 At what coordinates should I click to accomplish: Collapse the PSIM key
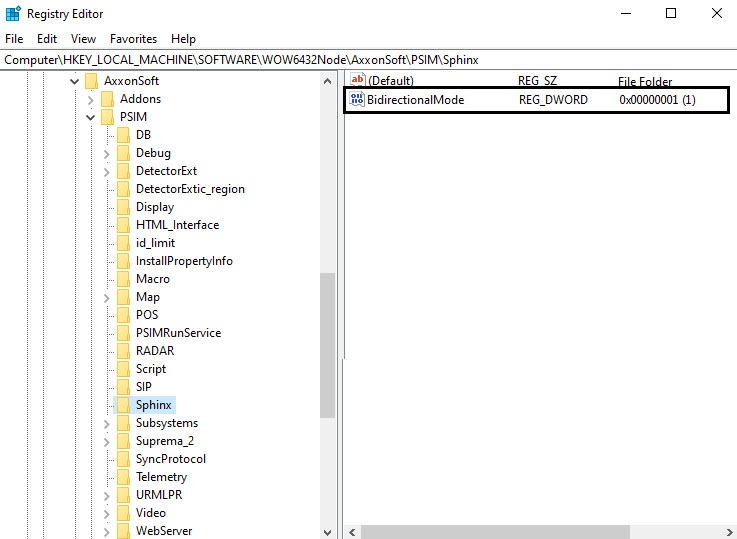(x=91, y=117)
